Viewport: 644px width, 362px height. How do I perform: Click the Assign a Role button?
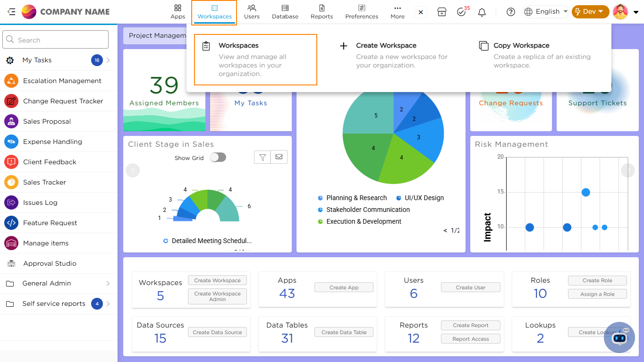tap(597, 294)
